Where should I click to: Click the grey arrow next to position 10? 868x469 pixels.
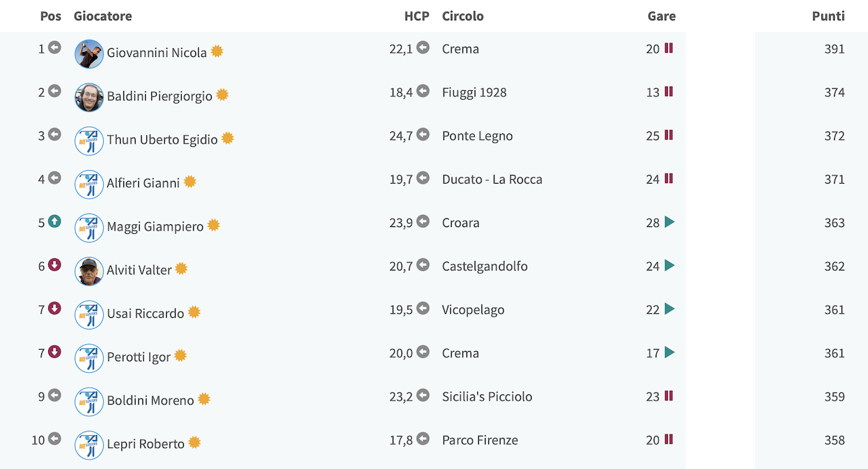[54, 439]
